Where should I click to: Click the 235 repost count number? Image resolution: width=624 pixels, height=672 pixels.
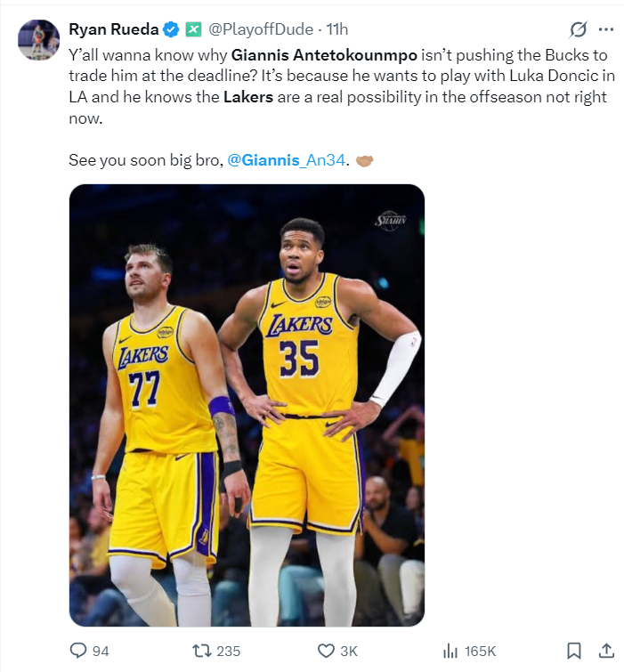click(229, 651)
